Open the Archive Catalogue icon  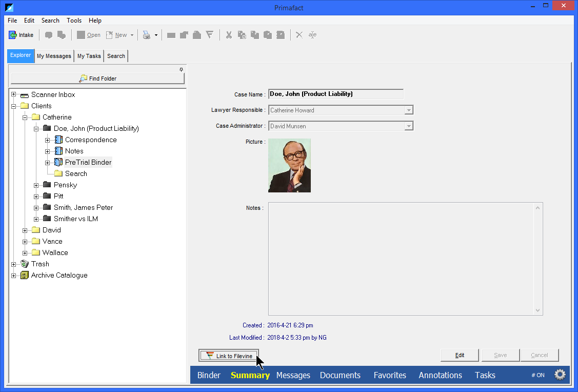[24, 275]
